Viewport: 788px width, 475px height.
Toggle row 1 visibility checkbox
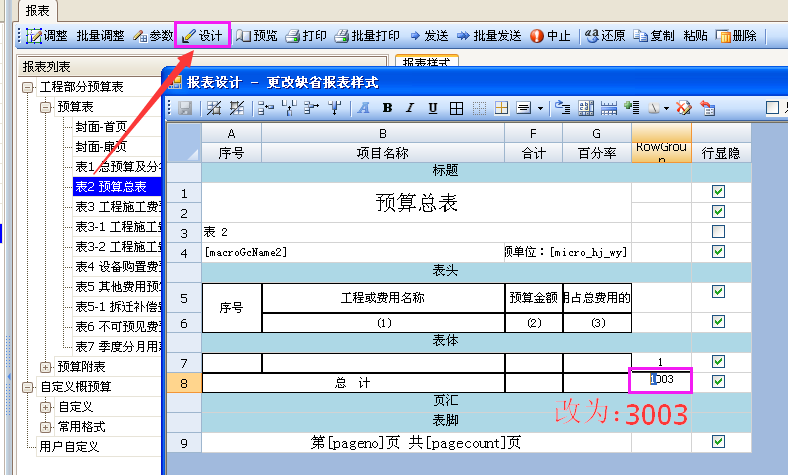717,192
